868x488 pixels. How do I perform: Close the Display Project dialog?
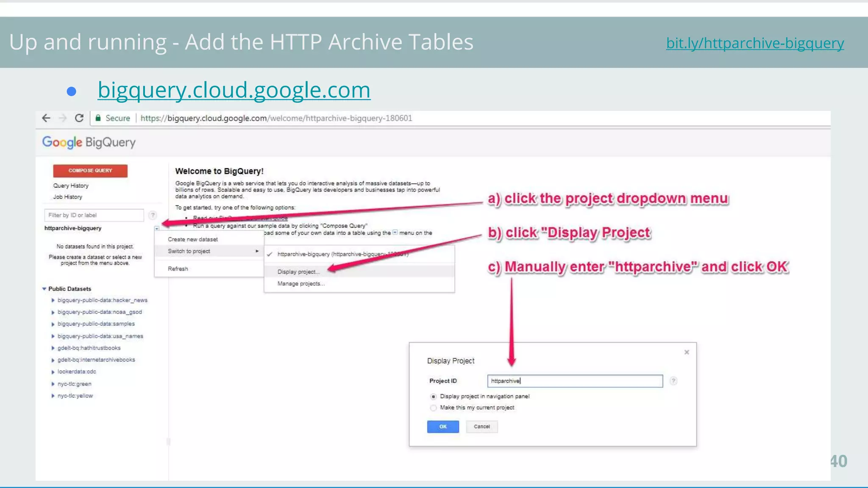point(687,352)
